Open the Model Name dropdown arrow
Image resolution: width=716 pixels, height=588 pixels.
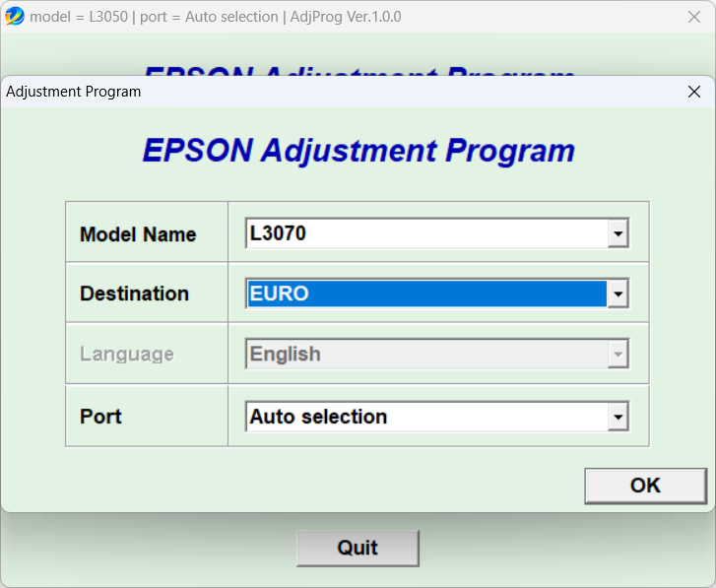click(x=618, y=233)
